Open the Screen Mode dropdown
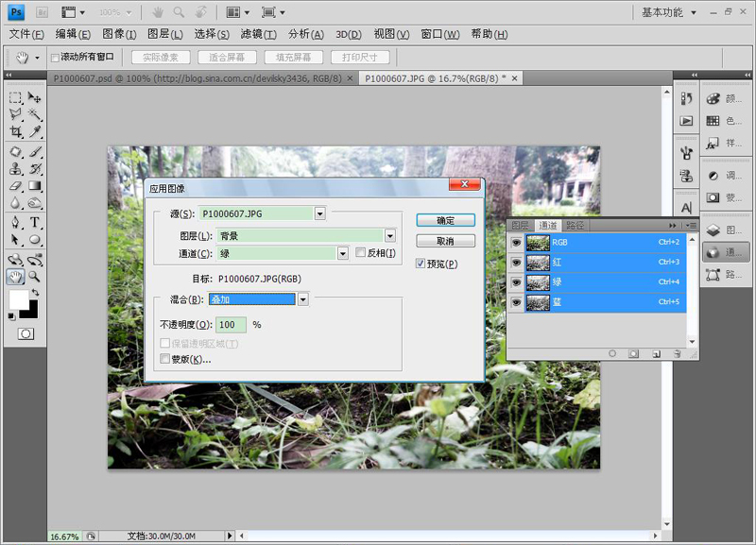 [x=273, y=12]
